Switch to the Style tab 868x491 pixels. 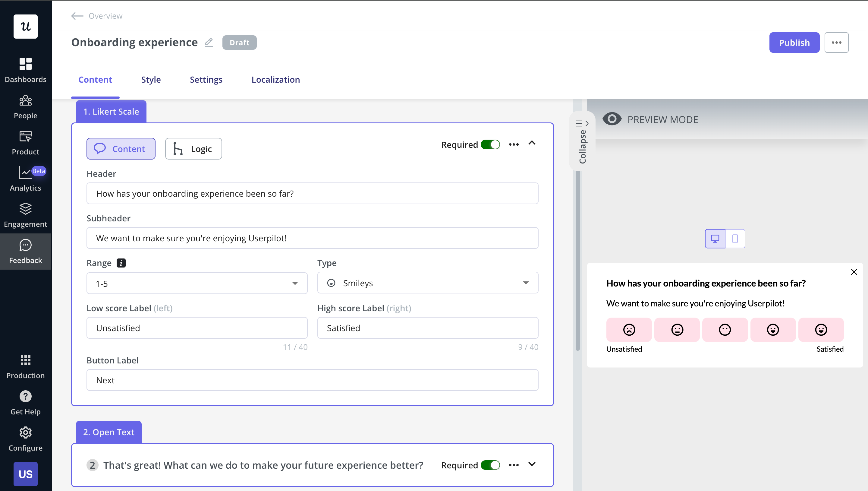point(151,80)
